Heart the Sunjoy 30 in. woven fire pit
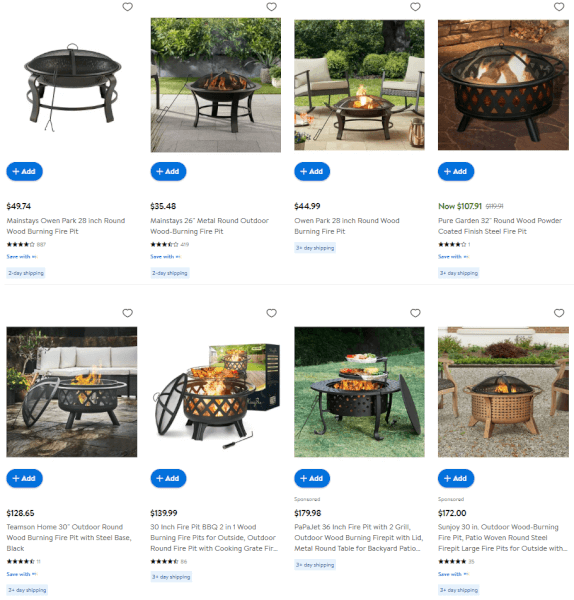Image resolution: width=574 pixels, height=600 pixels. [x=559, y=313]
